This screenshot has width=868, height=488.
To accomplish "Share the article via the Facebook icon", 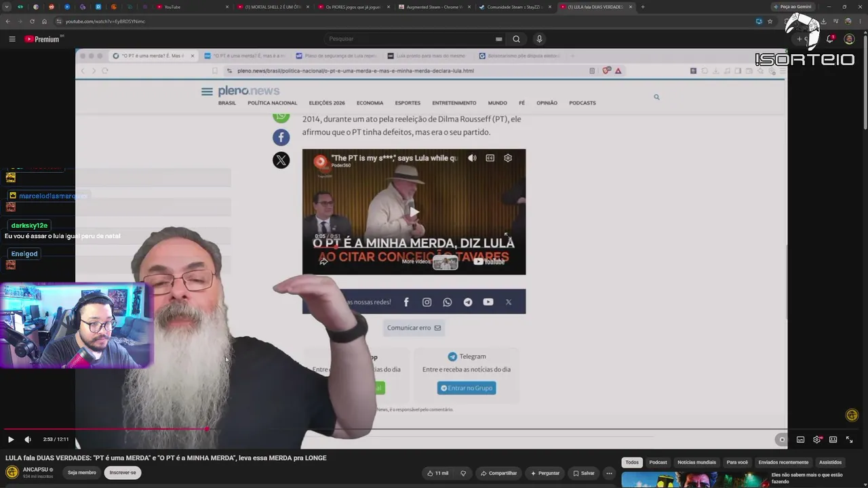I will pyautogui.click(x=281, y=138).
